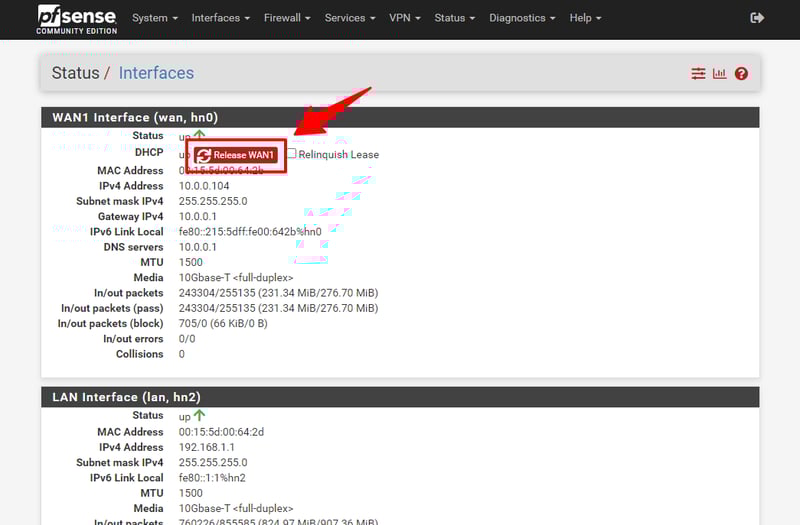Expand the System dropdown menu
Image resolution: width=800 pixels, height=525 pixels.
click(x=155, y=18)
